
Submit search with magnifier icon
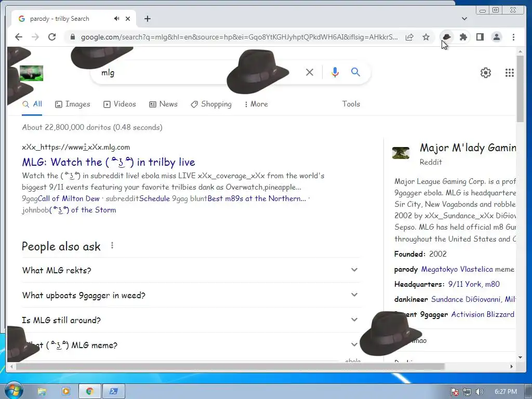(x=355, y=72)
